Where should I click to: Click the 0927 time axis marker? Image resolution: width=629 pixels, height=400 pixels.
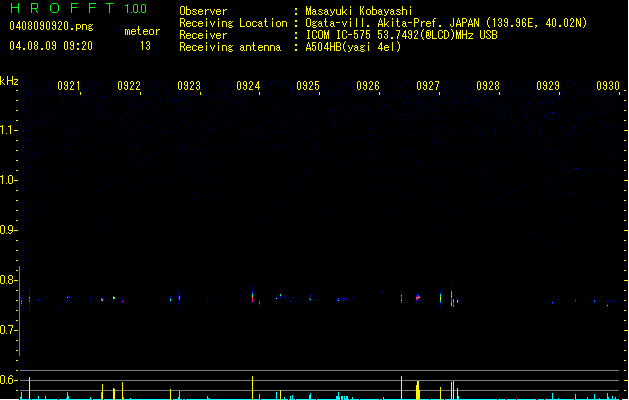tap(428, 86)
